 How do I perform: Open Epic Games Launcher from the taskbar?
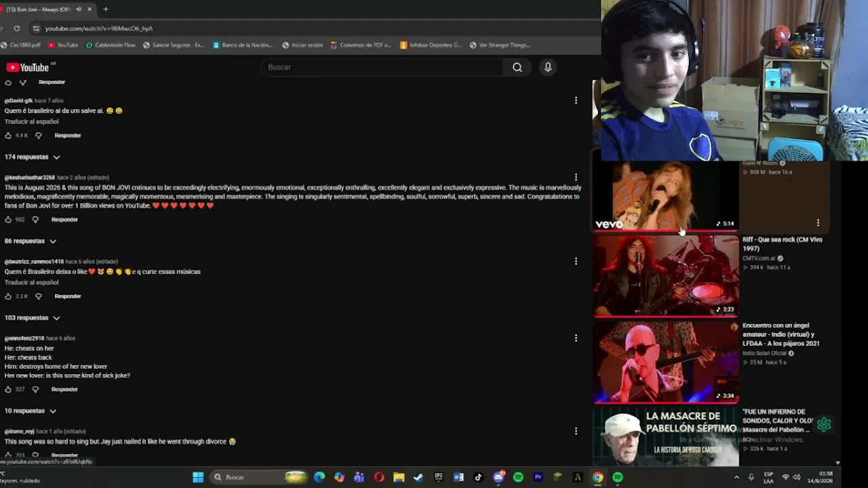pos(439,477)
